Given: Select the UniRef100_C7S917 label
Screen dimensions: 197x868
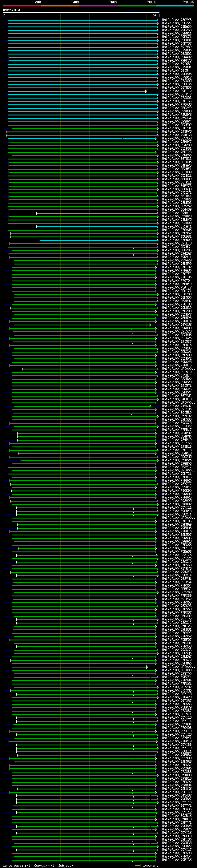Looking at the screenshot, I should pyautogui.click(x=176, y=78).
